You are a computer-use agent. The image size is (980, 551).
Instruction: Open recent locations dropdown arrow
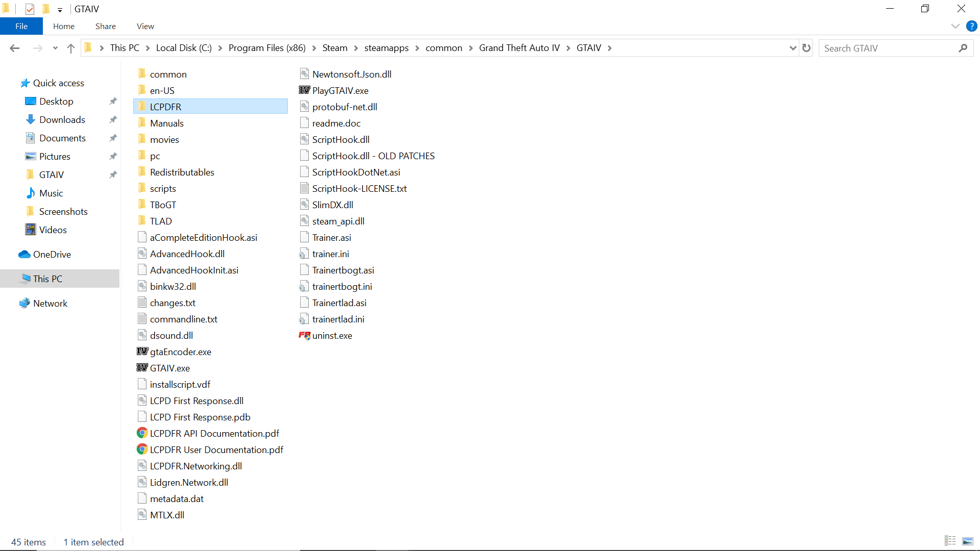[x=55, y=48]
